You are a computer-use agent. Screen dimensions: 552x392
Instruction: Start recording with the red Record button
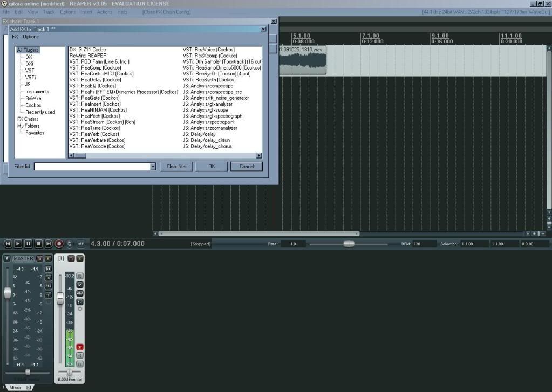tap(59, 244)
